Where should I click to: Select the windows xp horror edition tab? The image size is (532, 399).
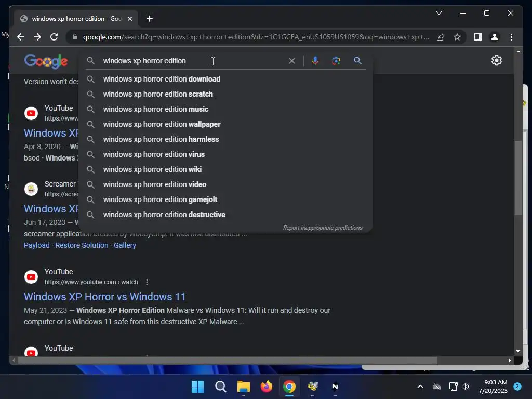[x=76, y=19]
